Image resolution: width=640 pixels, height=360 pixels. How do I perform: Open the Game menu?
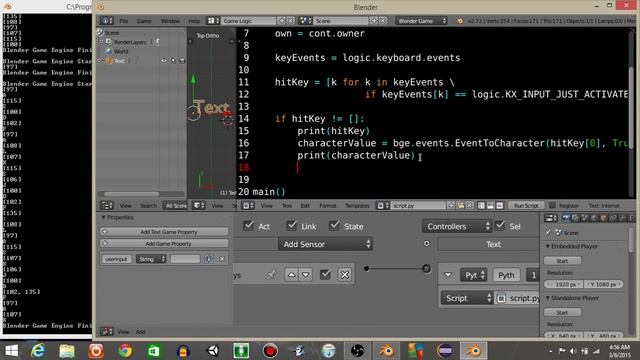coord(144,21)
